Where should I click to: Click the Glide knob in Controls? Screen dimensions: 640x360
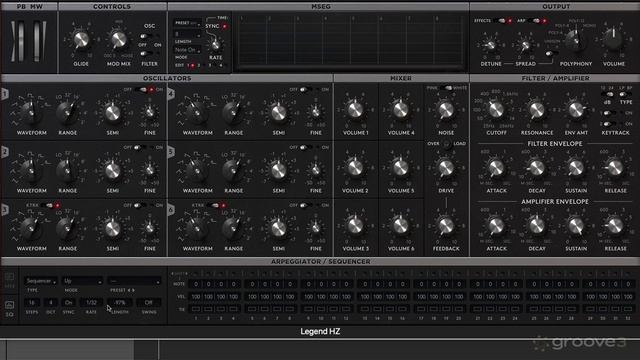[x=81, y=40]
